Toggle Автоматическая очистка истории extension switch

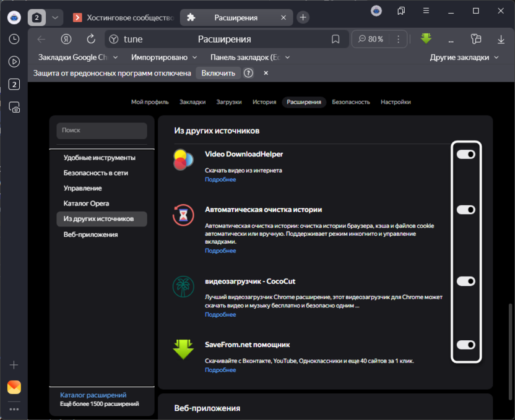click(466, 210)
